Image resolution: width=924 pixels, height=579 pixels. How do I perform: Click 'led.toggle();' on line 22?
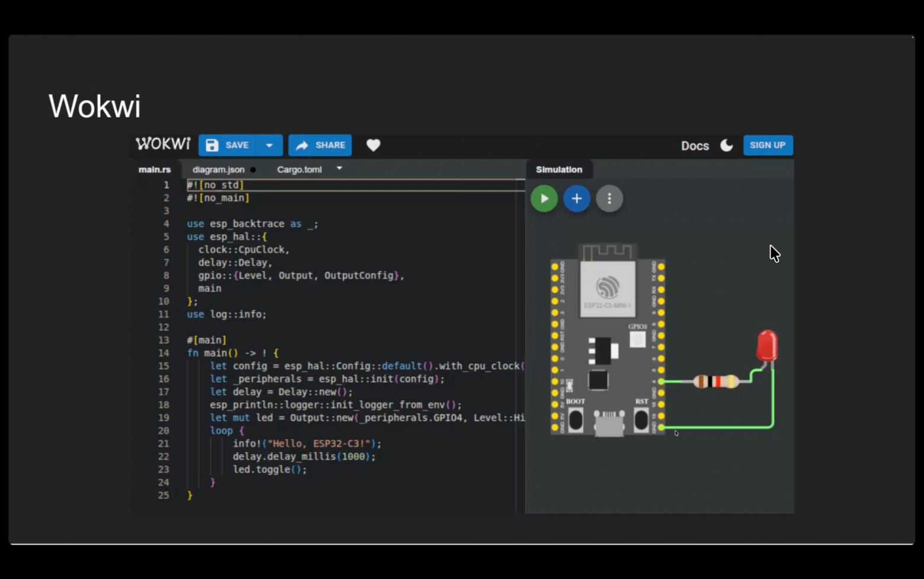click(269, 469)
